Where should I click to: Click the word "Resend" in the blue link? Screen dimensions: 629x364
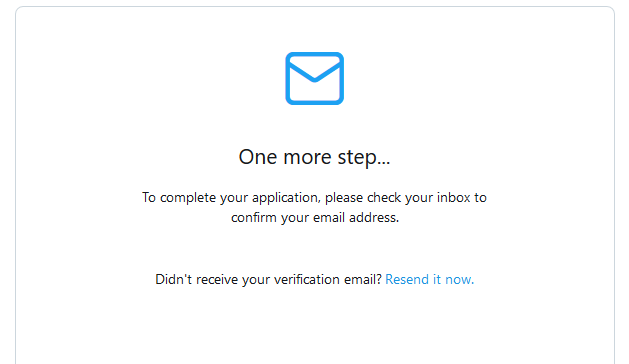click(x=407, y=279)
